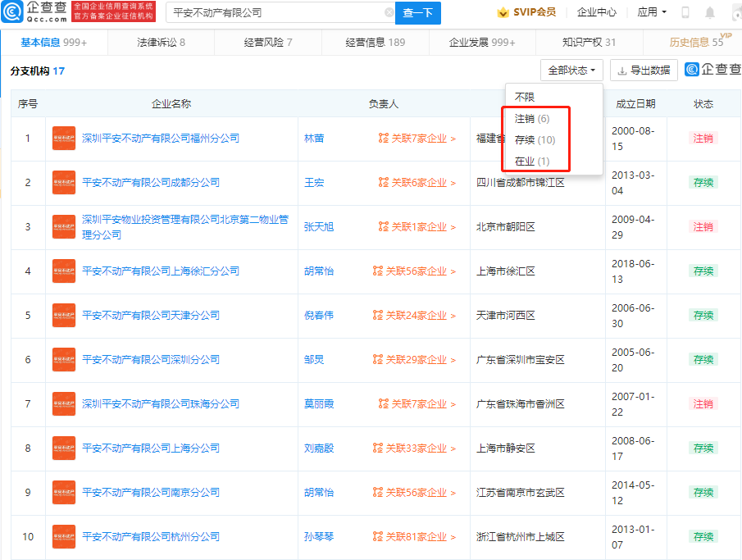Click the 导出数据 export button

click(x=644, y=71)
